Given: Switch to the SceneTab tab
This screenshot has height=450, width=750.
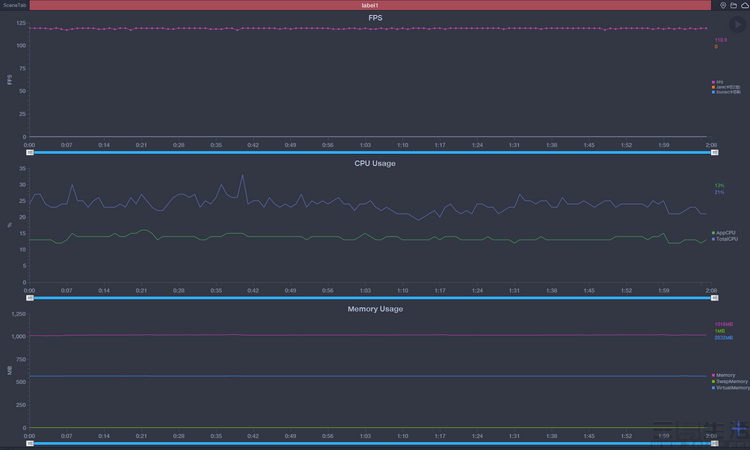Looking at the screenshot, I should 15,5.
